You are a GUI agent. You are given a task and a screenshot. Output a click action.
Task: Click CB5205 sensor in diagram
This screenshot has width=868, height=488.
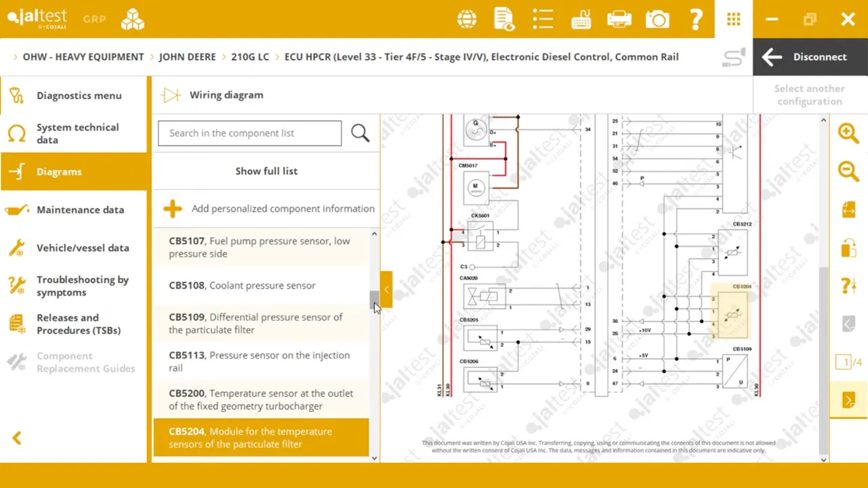pos(480,337)
